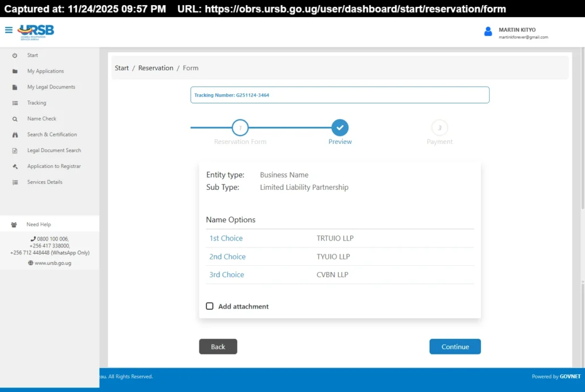585x392 pixels.
Task: Click the Name Check magnifier icon
Action: (15, 118)
